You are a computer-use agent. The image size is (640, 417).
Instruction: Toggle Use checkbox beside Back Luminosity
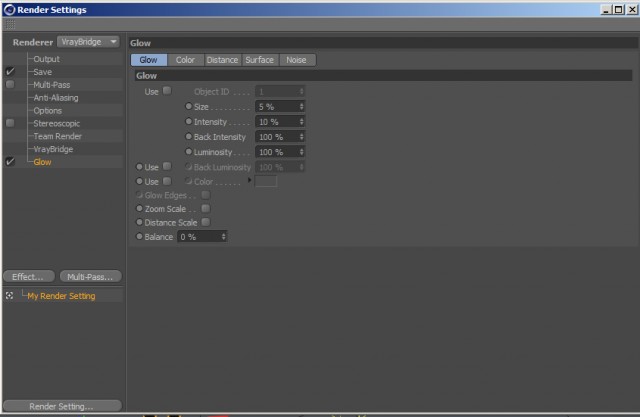click(167, 166)
